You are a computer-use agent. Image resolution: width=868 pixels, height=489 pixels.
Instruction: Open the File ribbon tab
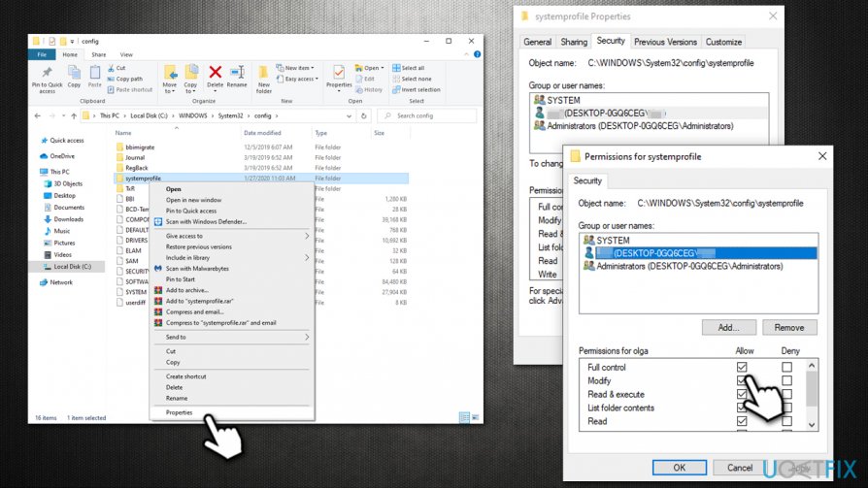42,54
